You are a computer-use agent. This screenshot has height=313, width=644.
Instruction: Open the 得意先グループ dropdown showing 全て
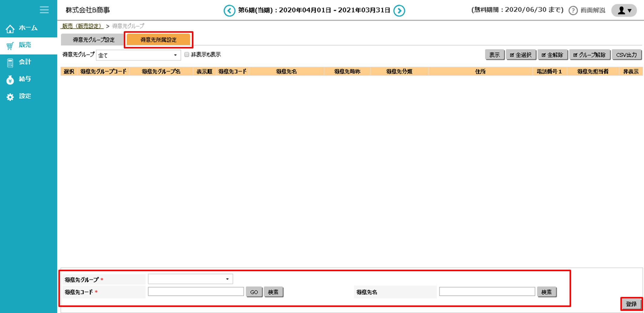click(x=138, y=55)
